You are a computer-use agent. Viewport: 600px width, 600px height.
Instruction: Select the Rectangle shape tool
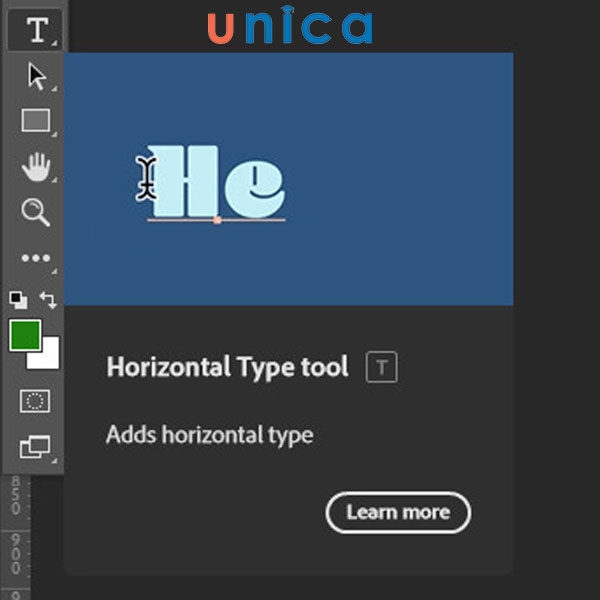pos(36,120)
